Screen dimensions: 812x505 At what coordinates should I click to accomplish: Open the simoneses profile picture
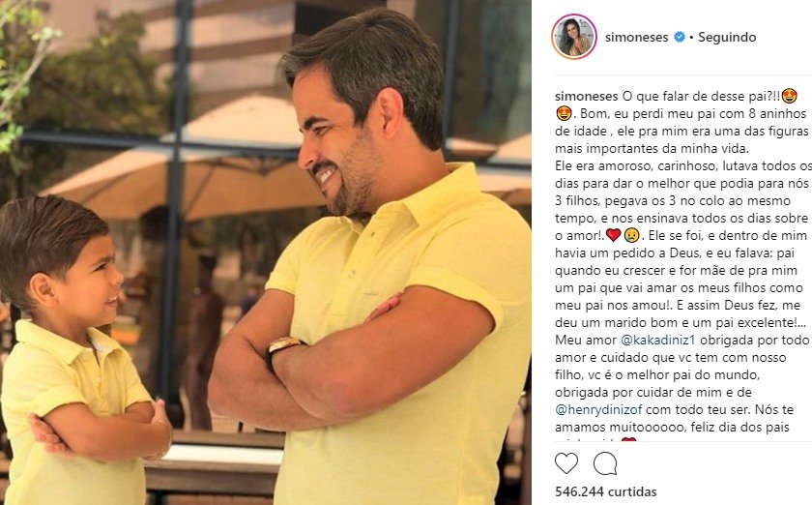[574, 37]
